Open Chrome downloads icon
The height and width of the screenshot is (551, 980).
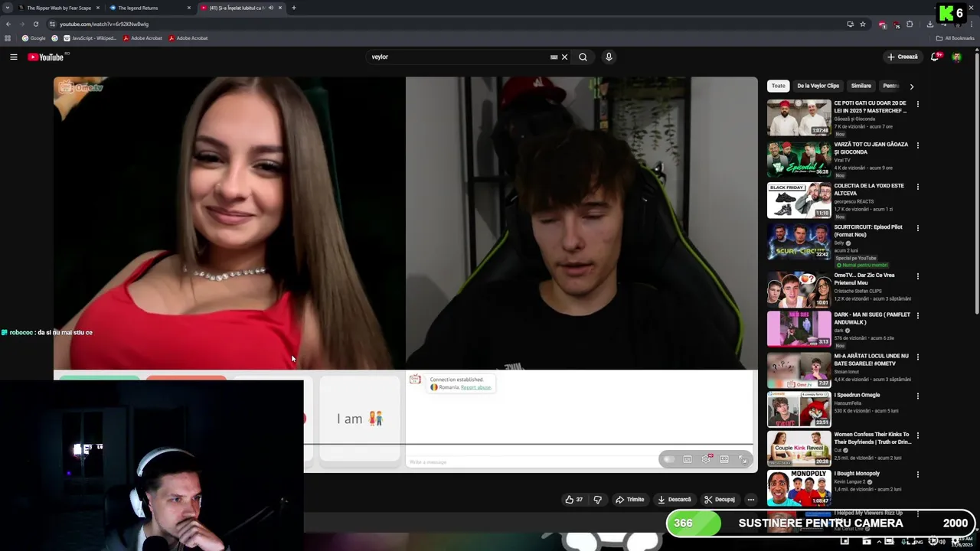pos(929,24)
